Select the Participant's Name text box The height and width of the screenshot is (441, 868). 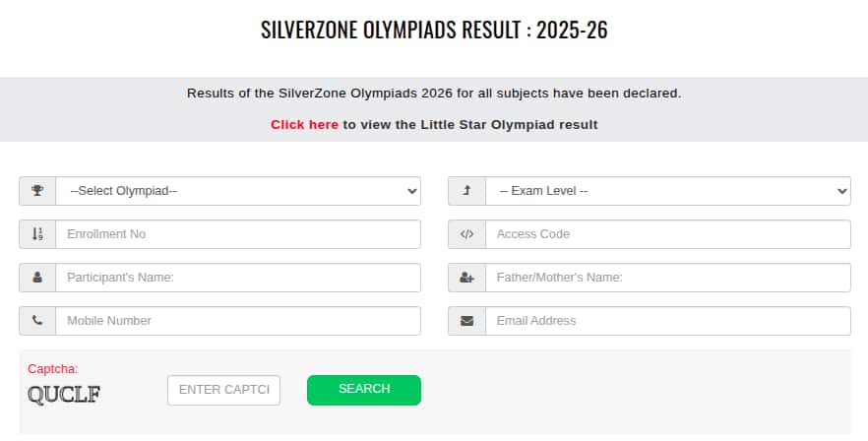(238, 278)
